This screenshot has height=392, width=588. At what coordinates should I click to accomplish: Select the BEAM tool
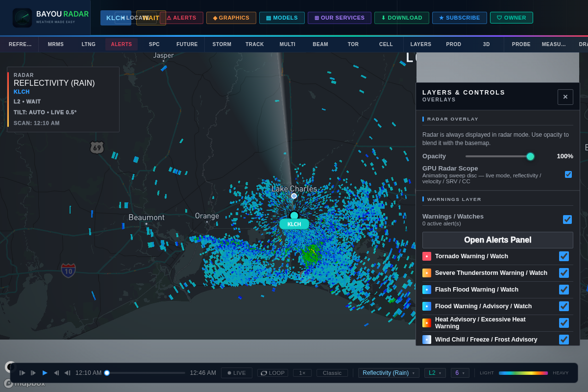point(320,44)
